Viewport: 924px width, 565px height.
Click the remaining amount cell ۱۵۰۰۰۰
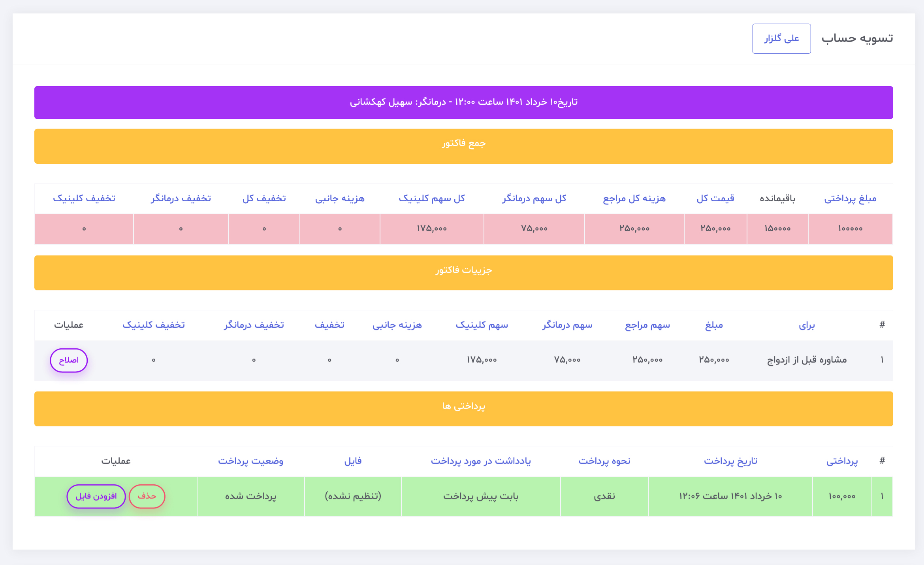777,229
